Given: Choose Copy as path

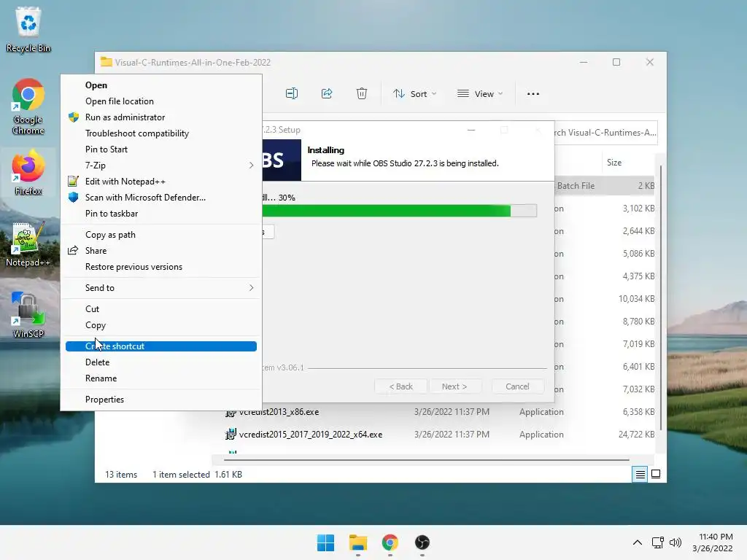Looking at the screenshot, I should tap(161, 235).
